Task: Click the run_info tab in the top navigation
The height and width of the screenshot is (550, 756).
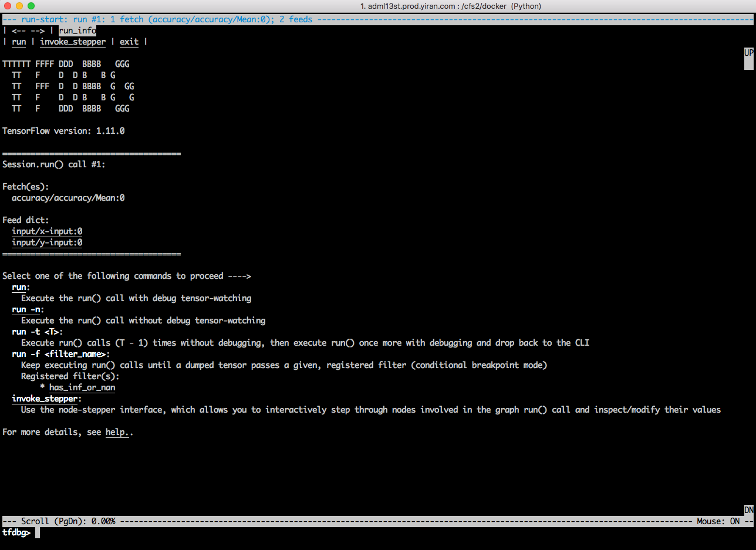Action: click(x=77, y=31)
